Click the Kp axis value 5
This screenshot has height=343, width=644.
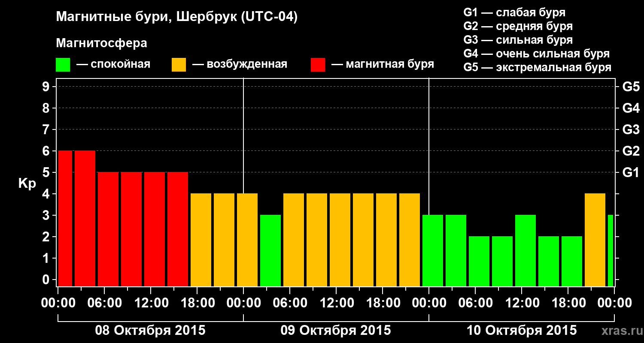pos(47,172)
